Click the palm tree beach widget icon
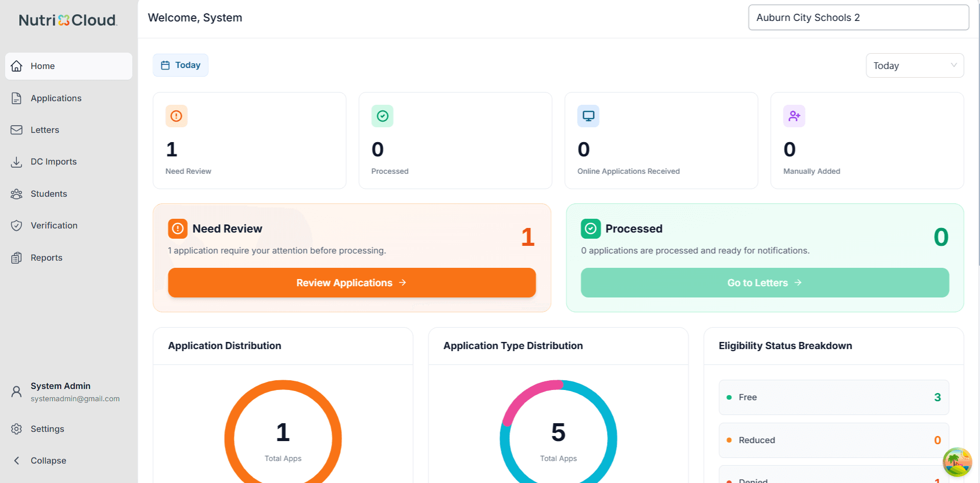980x483 pixels. tap(957, 462)
